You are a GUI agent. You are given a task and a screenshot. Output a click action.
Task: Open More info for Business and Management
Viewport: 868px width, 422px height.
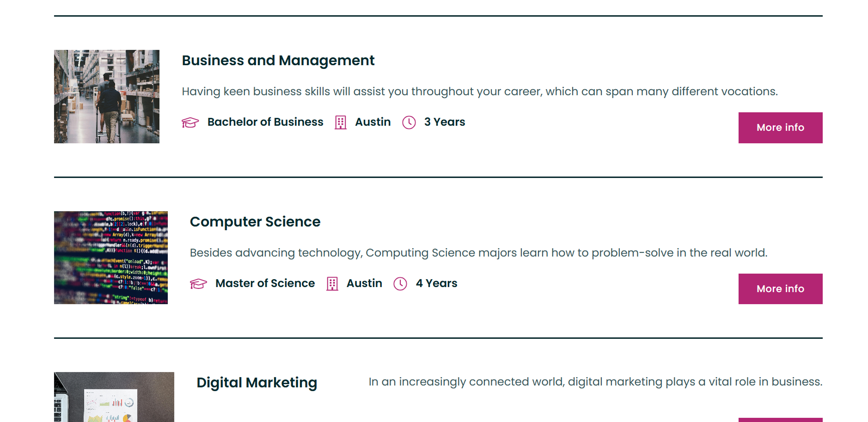780,128
